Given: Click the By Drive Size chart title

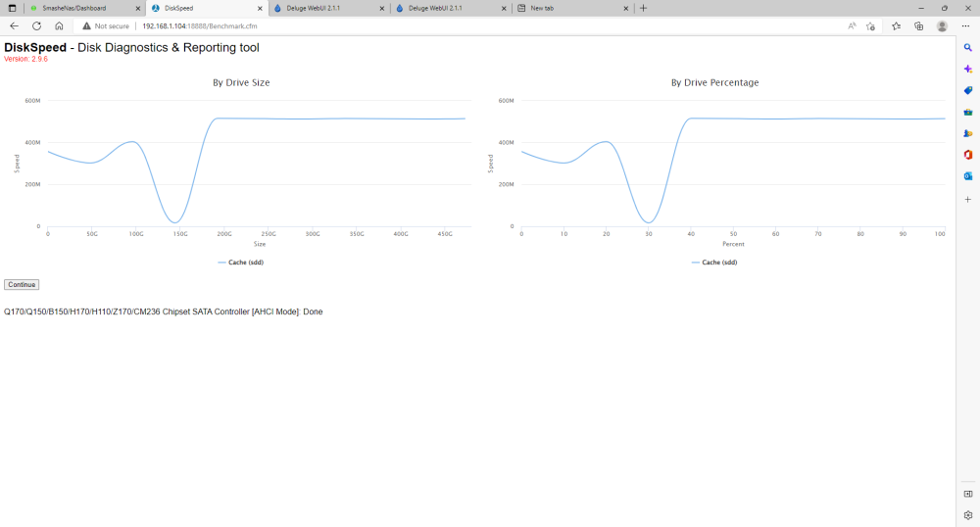Looking at the screenshot, I should (241, 82).
